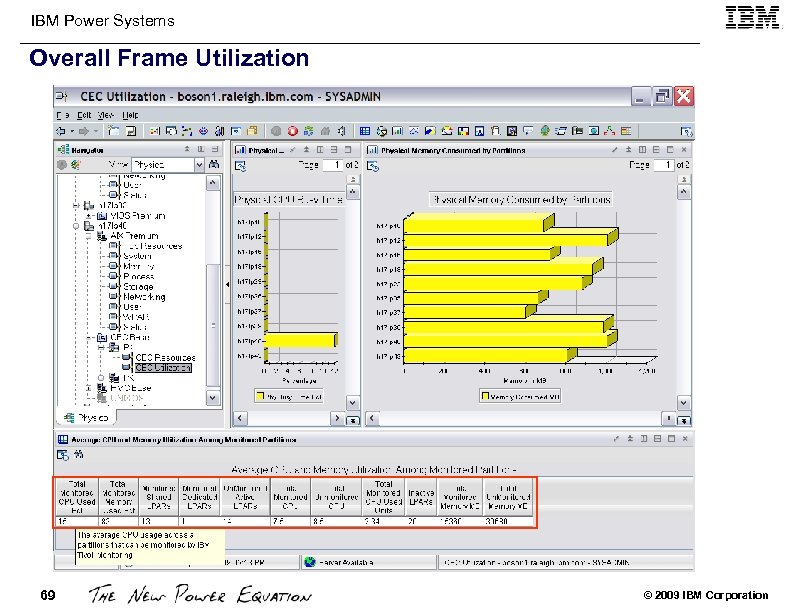Open the Navigator View dropdown

point(199,164)
